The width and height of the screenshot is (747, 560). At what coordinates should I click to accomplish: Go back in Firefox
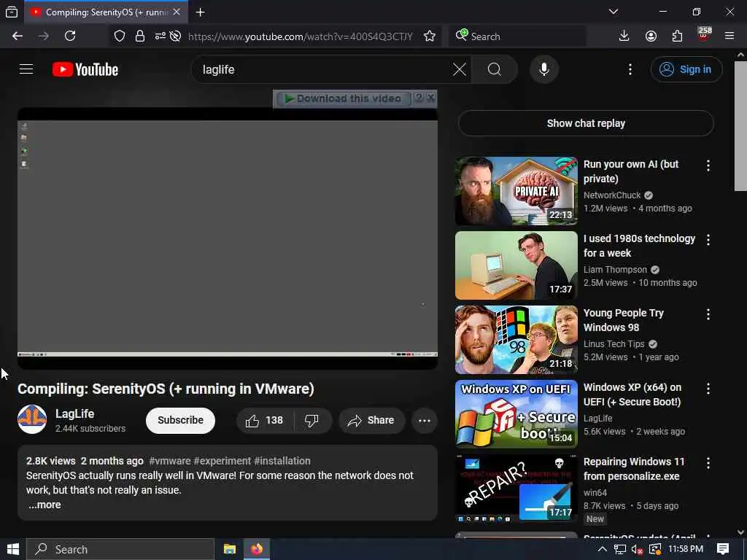pos(18,36)
